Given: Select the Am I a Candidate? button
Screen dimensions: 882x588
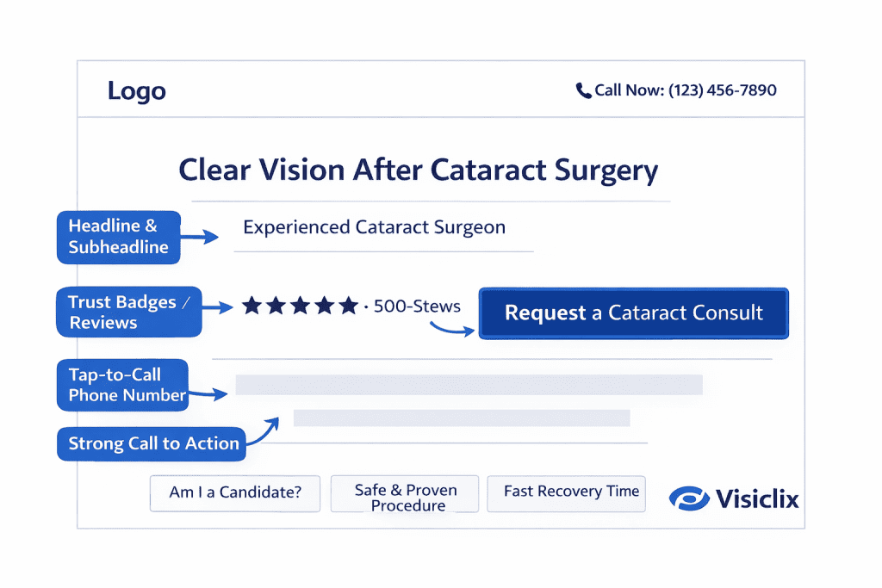Looking at the screenshot, I should click(x=235, y=494).
